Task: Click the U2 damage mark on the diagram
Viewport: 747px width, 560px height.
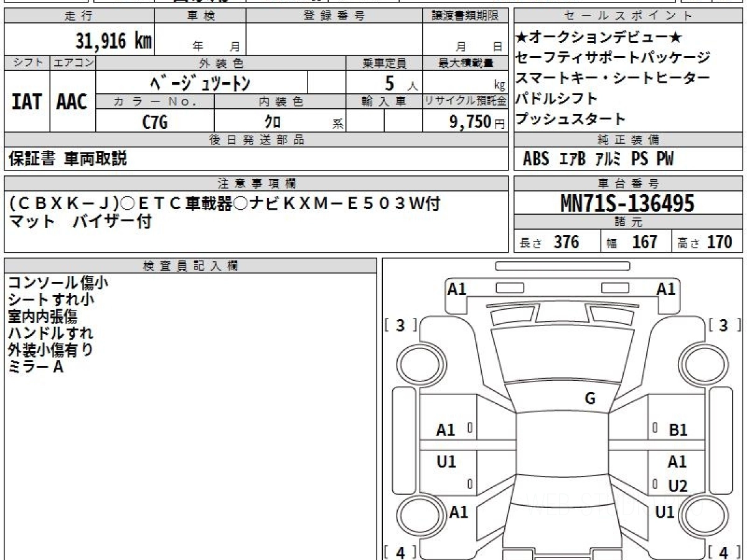Action: (x=678, y=486)
